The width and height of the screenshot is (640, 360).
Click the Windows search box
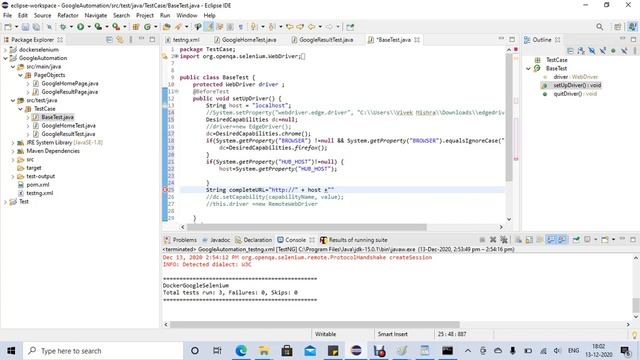(103, 351)
